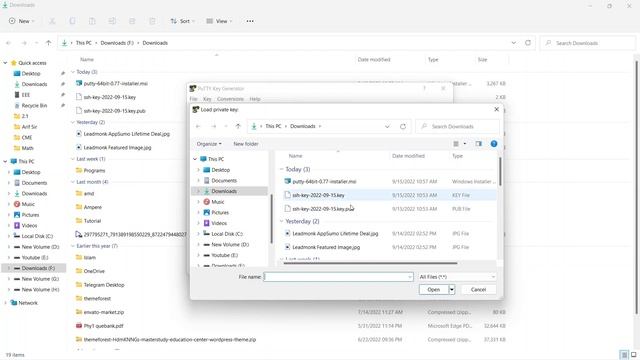Click the Back arrow in Load private key dialog
This screenshot has height=360, width=640.
tap(198, 126)
